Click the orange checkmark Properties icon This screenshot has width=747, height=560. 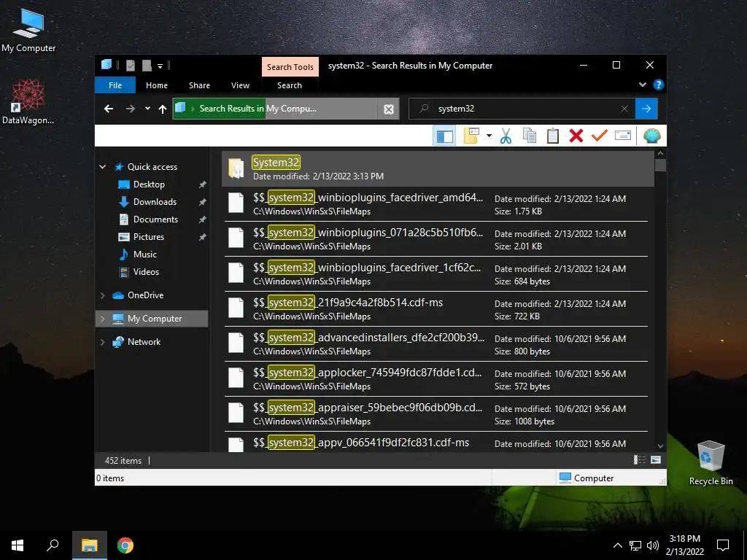(600, 136)
